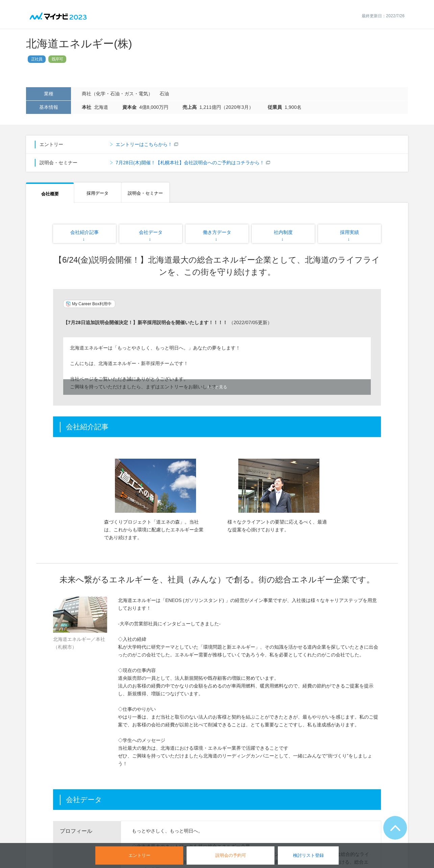Screen dimensions: 434x868
Task: Click 検討リスト登録 button
Action: pyautogui.click(x=308, y=855)
